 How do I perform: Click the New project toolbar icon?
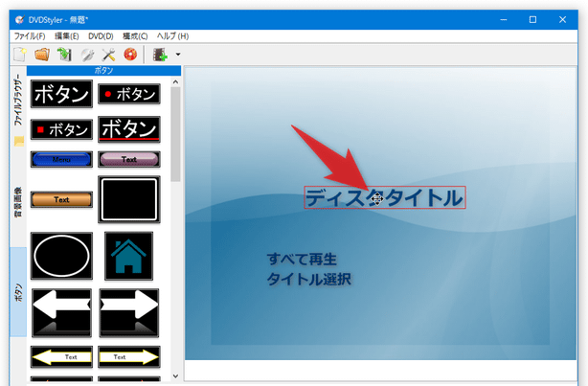[19, 55]
